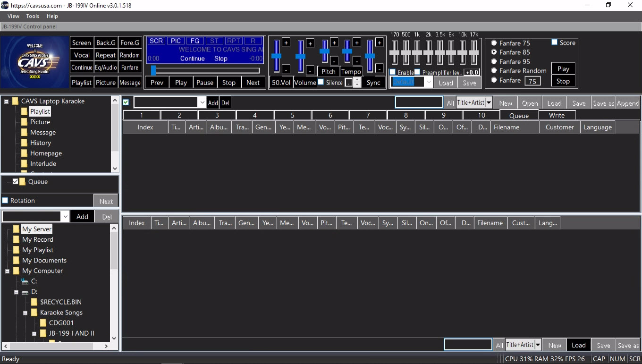
Task: Open the Title+Artist search dropdown at top
Action: 489,103
